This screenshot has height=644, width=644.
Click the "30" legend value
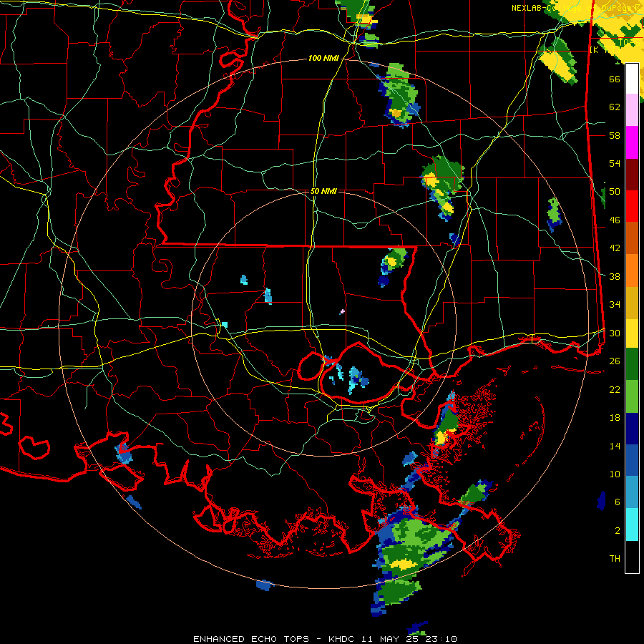click(615, 333)
